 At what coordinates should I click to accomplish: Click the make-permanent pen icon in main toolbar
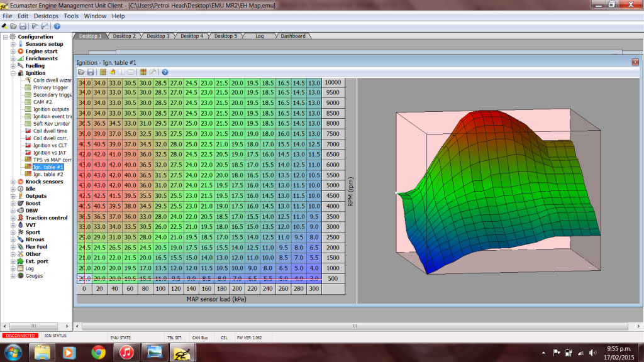coord(4,26)
